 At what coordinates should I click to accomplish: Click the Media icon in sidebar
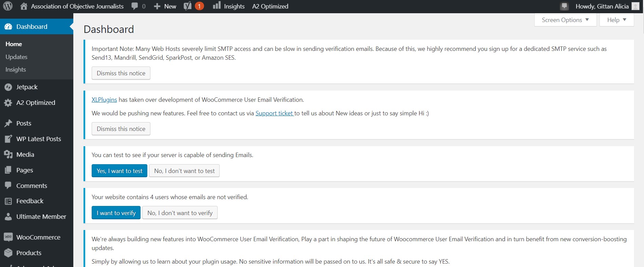[8, 155]
